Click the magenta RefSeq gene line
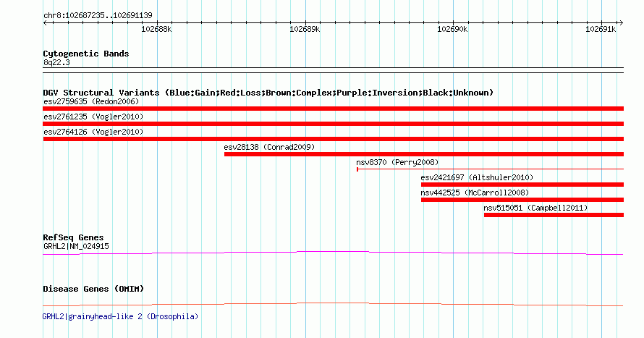The image size is (644, 338). 333,253
